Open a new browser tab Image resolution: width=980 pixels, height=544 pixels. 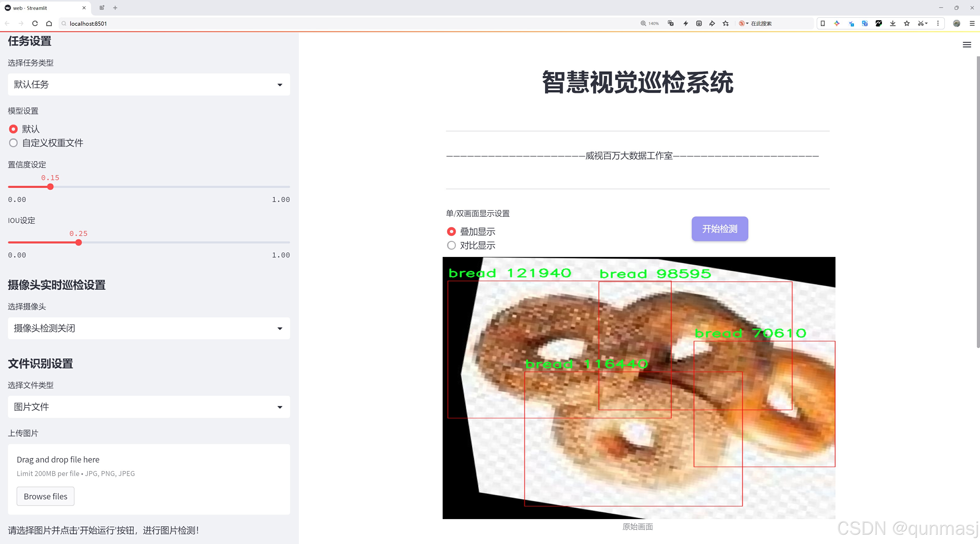[x=115, y=8]
